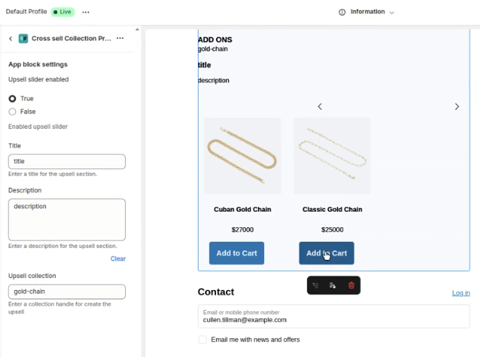This screenshot has width=480, height=360.
Task: Click the Classic Gold Chain product thumbnail
Action: pos(332,156)
